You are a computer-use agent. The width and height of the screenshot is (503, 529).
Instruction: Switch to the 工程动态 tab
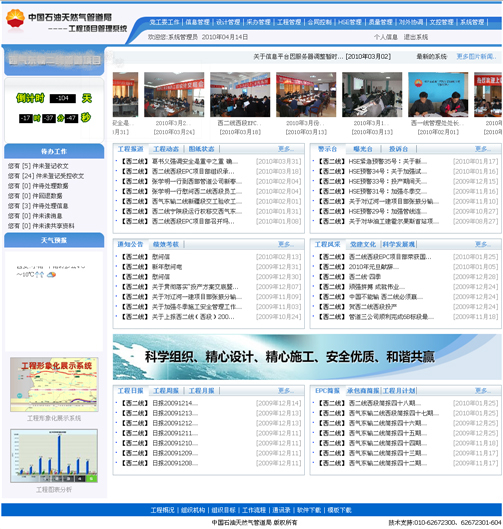[166, 149]
